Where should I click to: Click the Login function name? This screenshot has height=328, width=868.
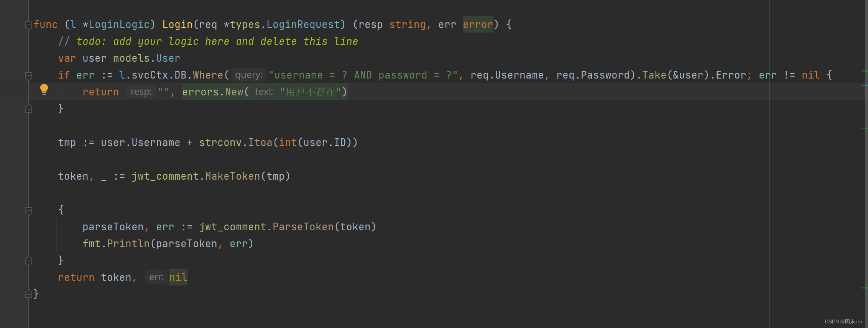[178, 25]
